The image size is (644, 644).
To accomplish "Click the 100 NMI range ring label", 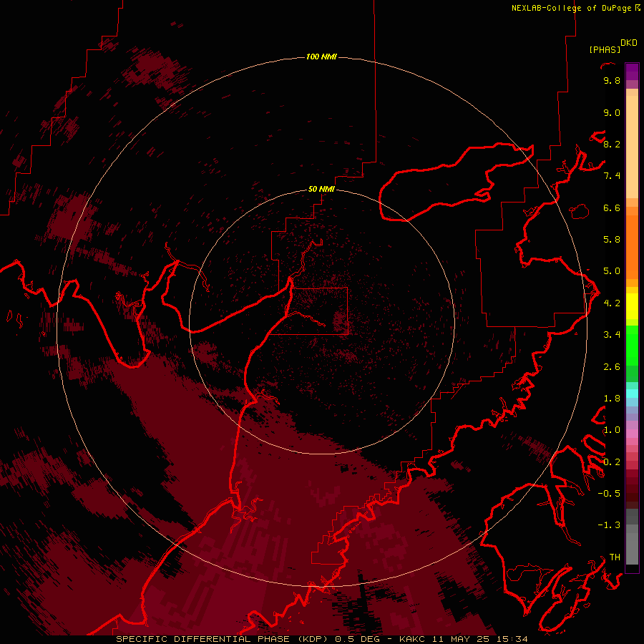I will pyautogui.click(x=321, y=57).
